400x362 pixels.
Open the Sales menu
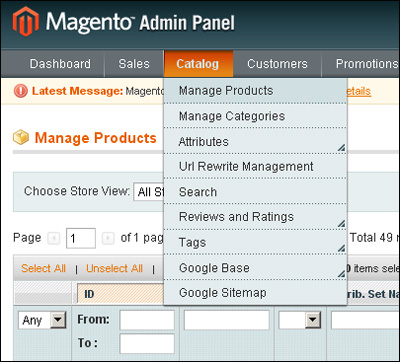point(134,64)
